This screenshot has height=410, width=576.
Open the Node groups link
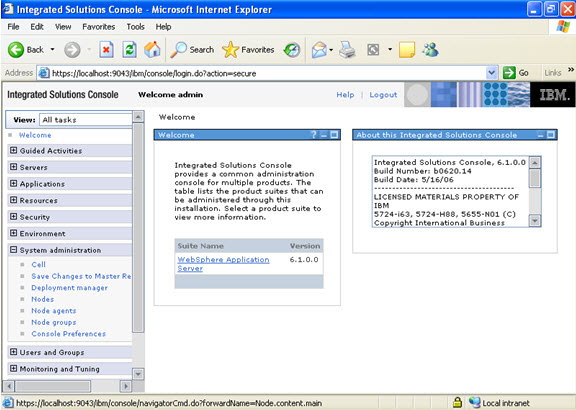pos(54,322)
